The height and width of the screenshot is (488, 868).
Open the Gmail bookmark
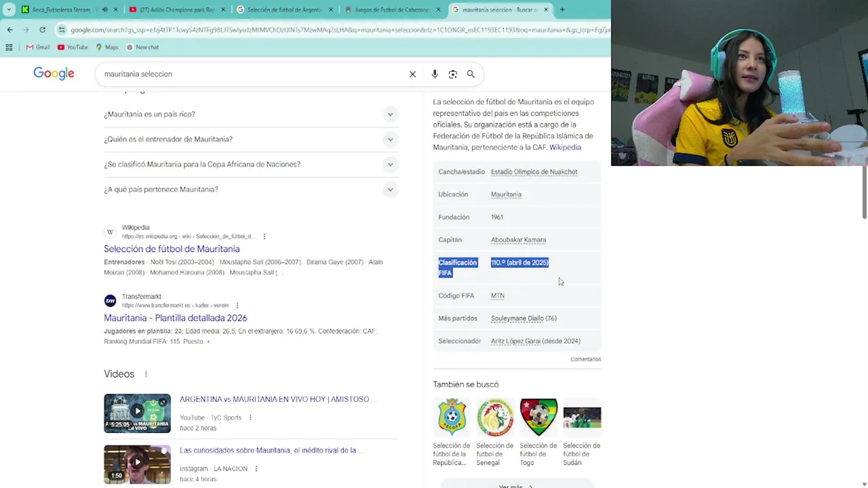(38, 47)
